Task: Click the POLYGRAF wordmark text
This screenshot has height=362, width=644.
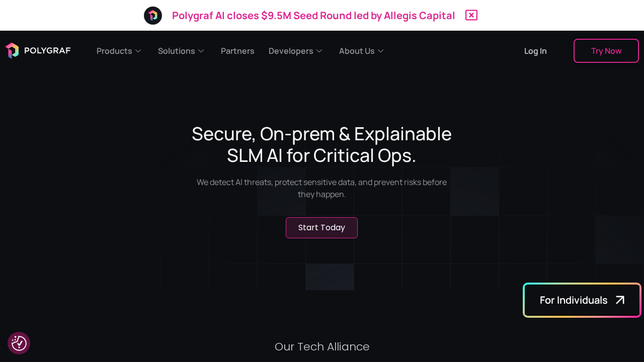Action: [47, 51]
